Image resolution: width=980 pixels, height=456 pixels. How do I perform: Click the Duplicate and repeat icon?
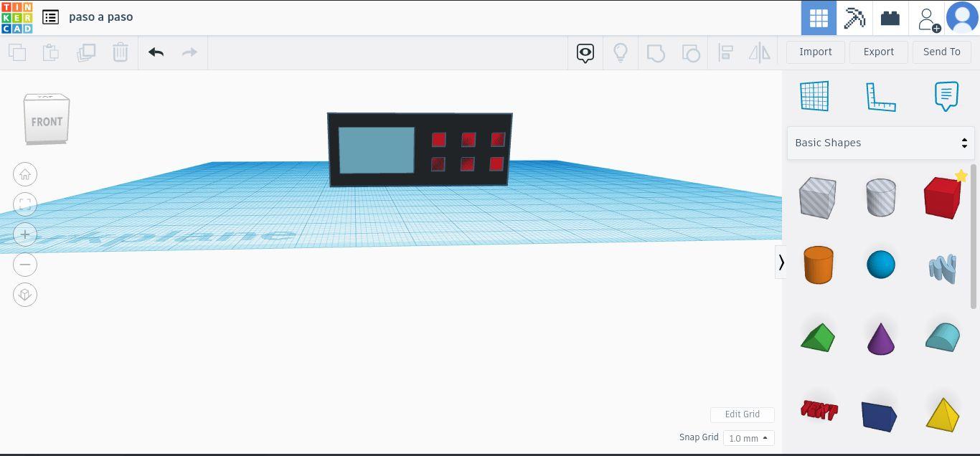(x=86, y=52)
